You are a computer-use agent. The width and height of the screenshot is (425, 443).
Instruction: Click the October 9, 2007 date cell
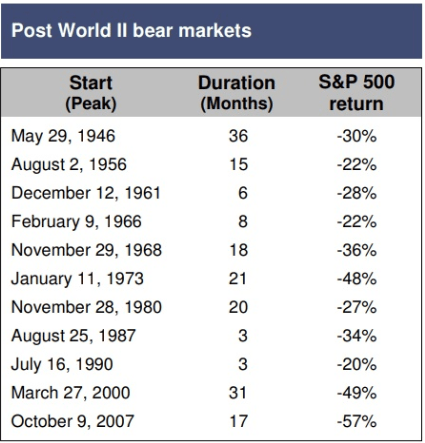point(73,421)
